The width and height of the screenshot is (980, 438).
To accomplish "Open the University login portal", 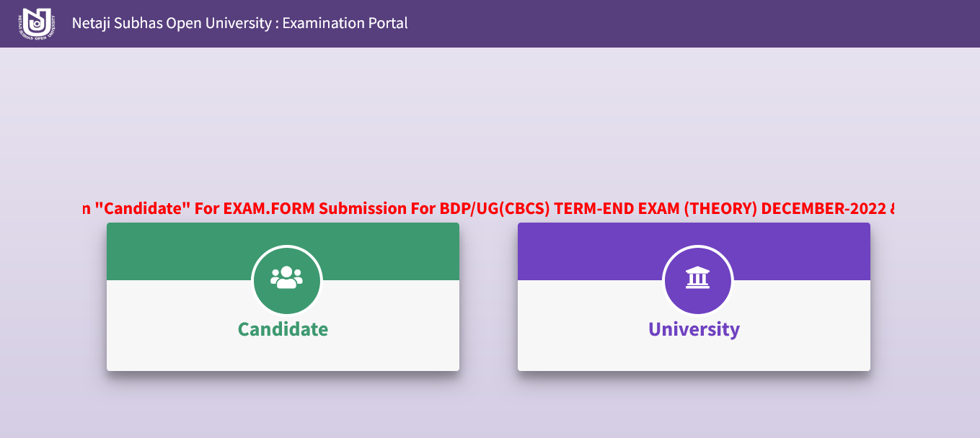I will click(x=694, y=296).
